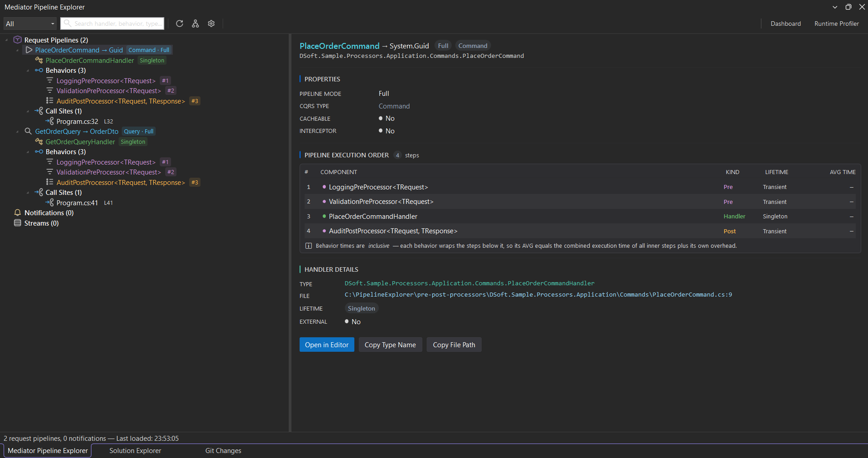
Task: Click the Notifications bell icon
Action: pos(18,212)
